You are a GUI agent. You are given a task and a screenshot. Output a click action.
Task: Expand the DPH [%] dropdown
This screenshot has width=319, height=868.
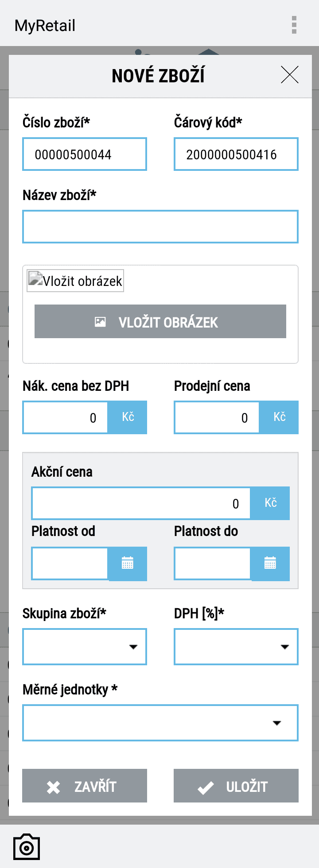coord(236,647)
